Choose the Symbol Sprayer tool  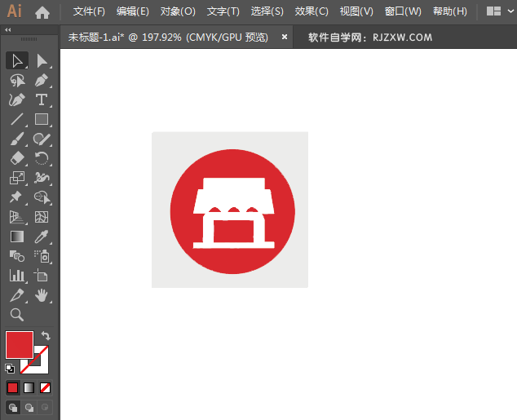click(x=42, y=256)
